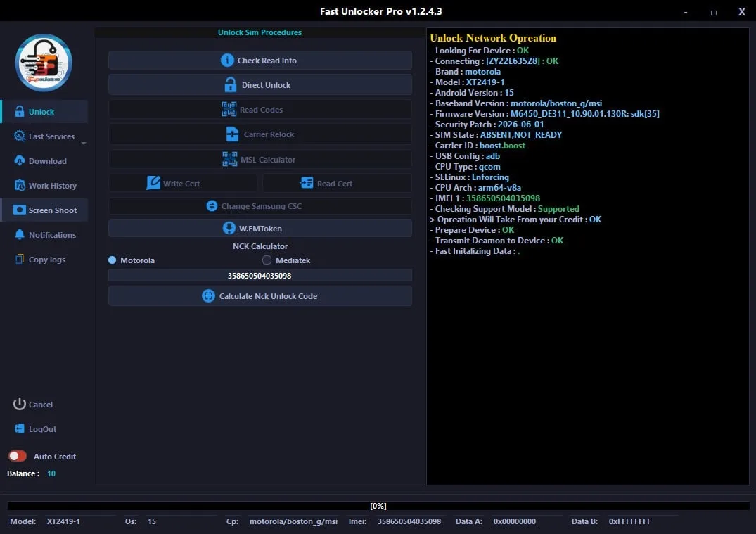
Task: Click the Carrier Relock icon
Action: click(232, 134)
